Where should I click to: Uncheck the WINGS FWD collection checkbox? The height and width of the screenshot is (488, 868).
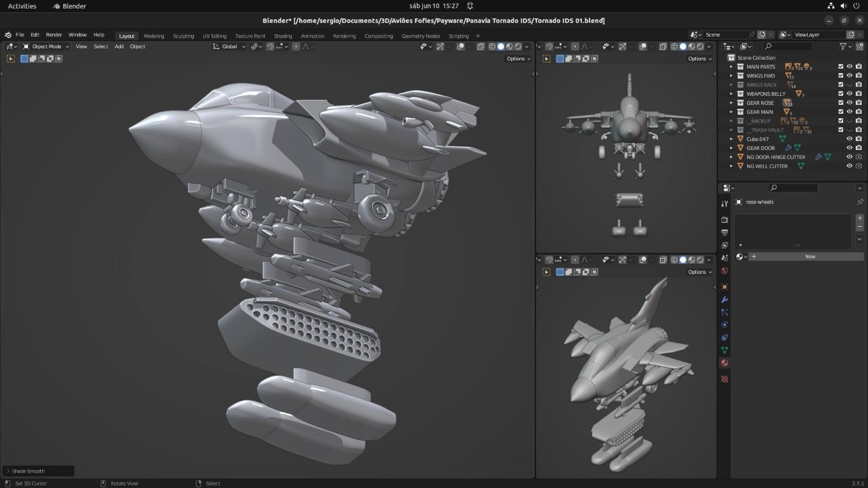[841, 76]
